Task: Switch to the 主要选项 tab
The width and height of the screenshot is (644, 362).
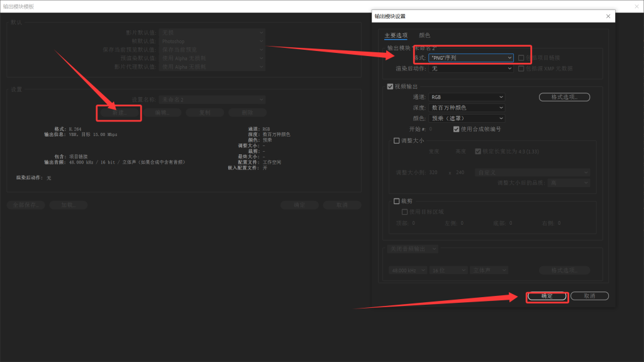Action: [396, 35]
